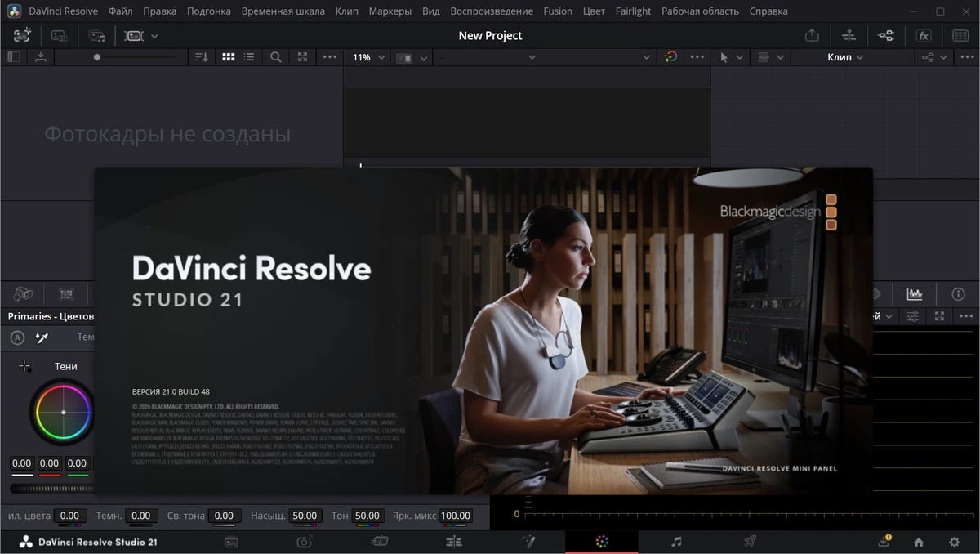Screen dimensions: 980x554
Task: Click the Темн. value field
Action: 140,516
